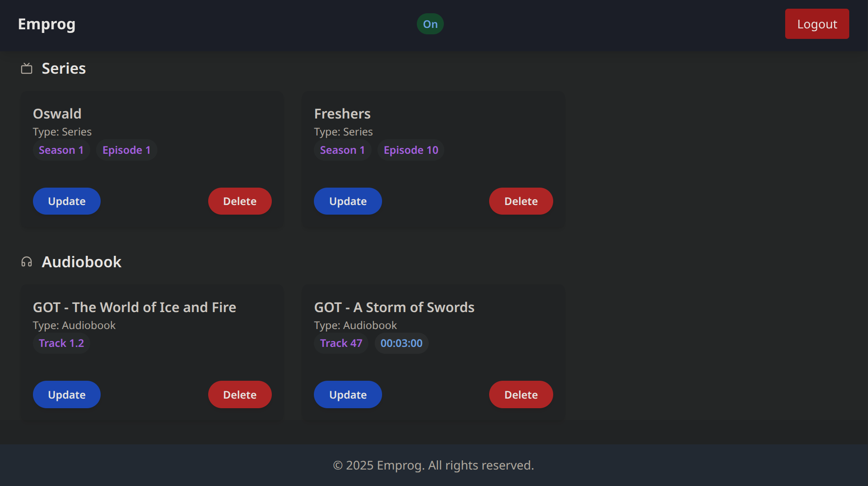Click the headphones icon beside Audiobook
Image resolution: width=868 pixels, height=486 pixels.
coord(27,262)
